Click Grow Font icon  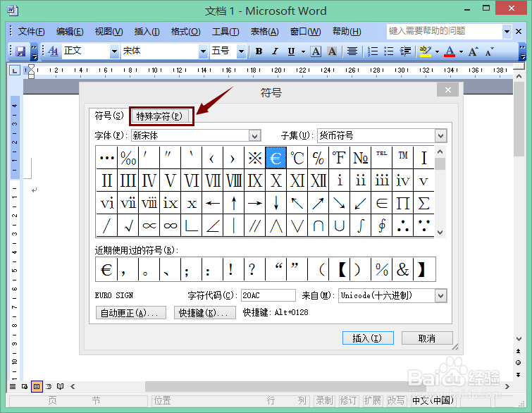473,51
